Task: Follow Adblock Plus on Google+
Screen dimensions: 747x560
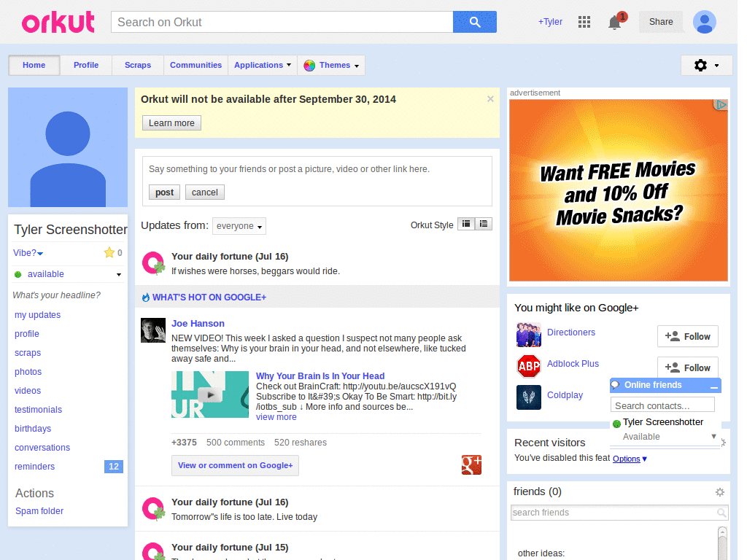Action: click(x=687, y=367)
